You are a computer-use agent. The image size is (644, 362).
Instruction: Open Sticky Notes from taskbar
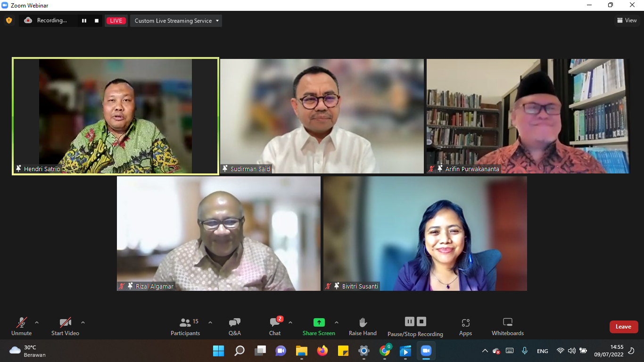(343, 351)
